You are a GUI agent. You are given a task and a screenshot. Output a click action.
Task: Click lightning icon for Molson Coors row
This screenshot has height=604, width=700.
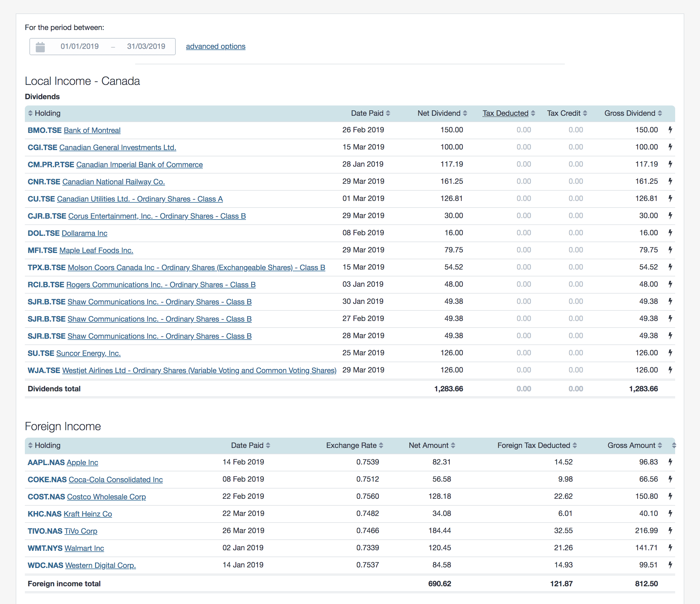click(670, 267)
